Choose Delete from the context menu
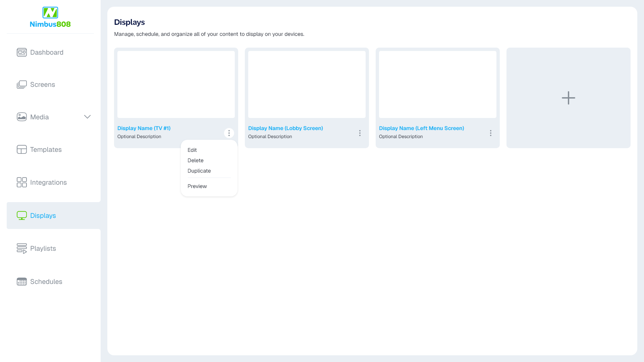This screenshot has width=644, height=362. (196, 160)
